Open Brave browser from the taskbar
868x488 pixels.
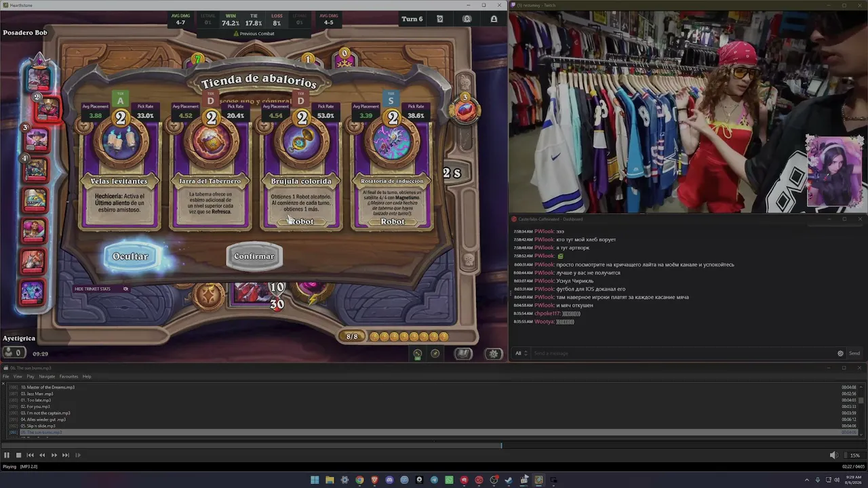pos(374,480)
